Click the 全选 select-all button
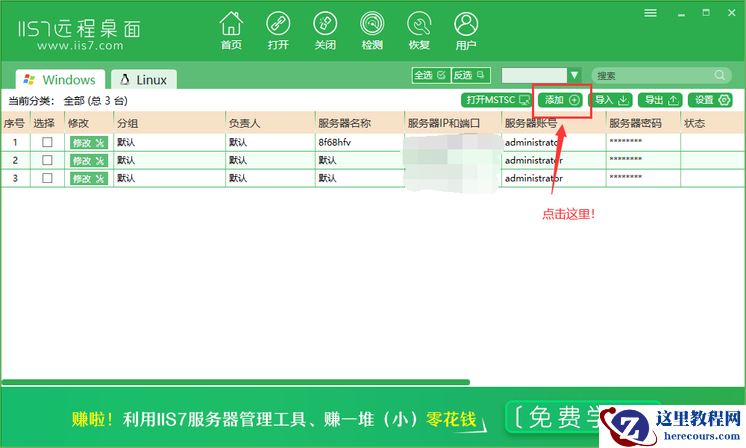The width and height of the screenshot is (746, 448). (431, 75)
